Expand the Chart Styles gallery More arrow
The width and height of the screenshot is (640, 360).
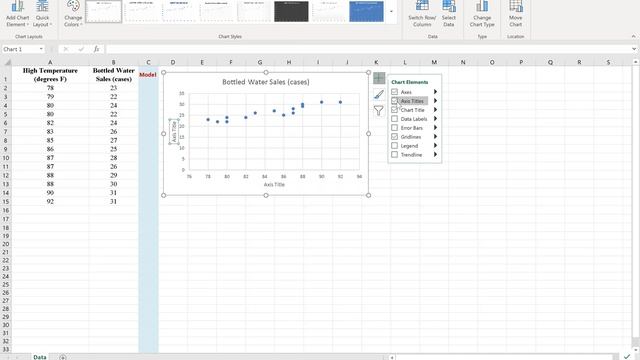click(391, 11)
